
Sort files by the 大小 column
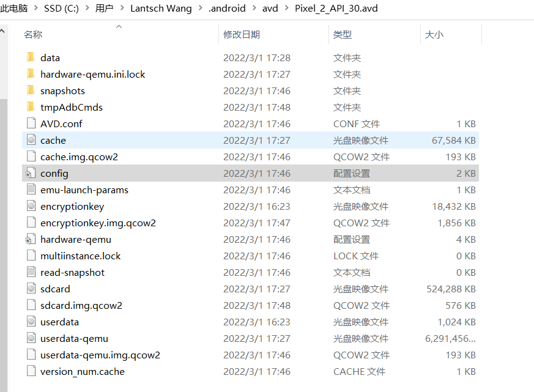[434, 34]
